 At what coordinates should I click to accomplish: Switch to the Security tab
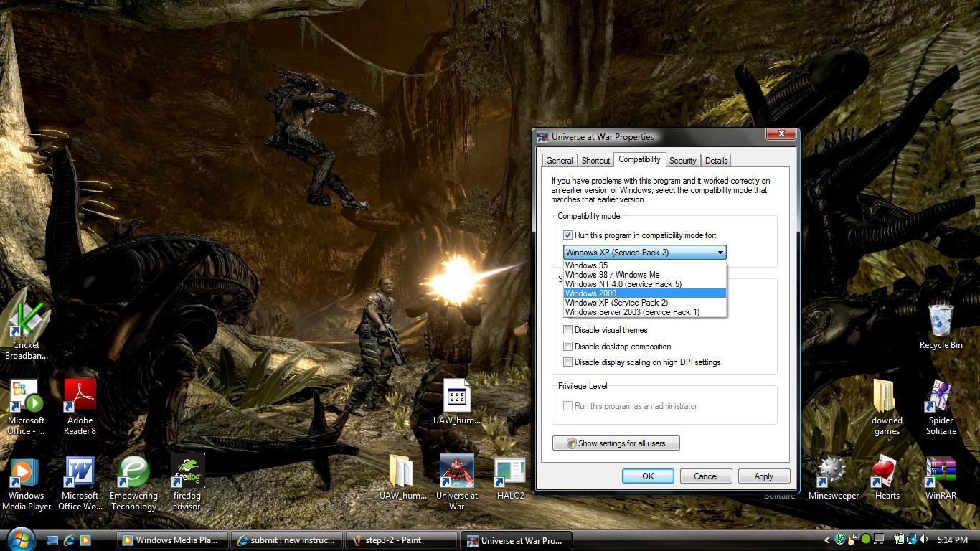[682, 161]
